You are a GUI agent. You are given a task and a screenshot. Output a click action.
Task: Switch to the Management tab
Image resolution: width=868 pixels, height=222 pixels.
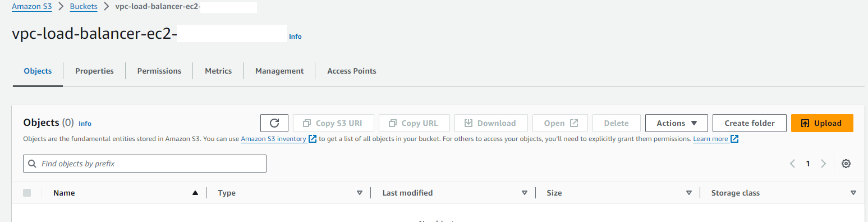click(279, 71)
